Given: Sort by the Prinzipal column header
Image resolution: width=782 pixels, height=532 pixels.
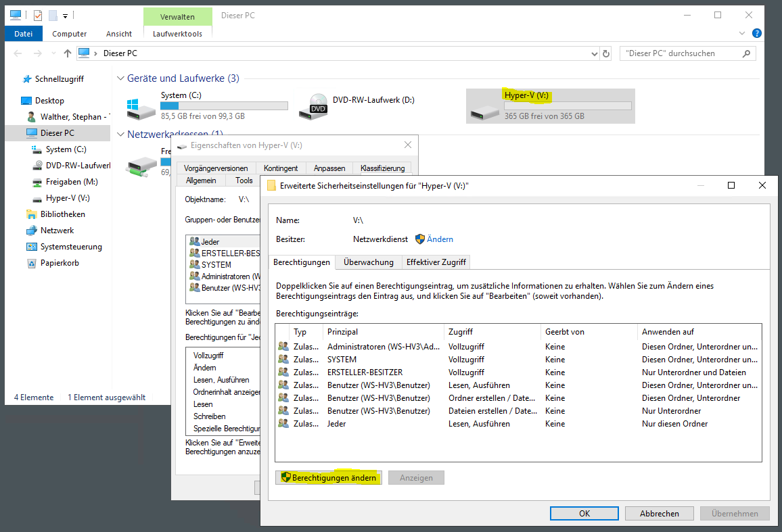Looking at the screenshot, I should [x=384, y=332].
